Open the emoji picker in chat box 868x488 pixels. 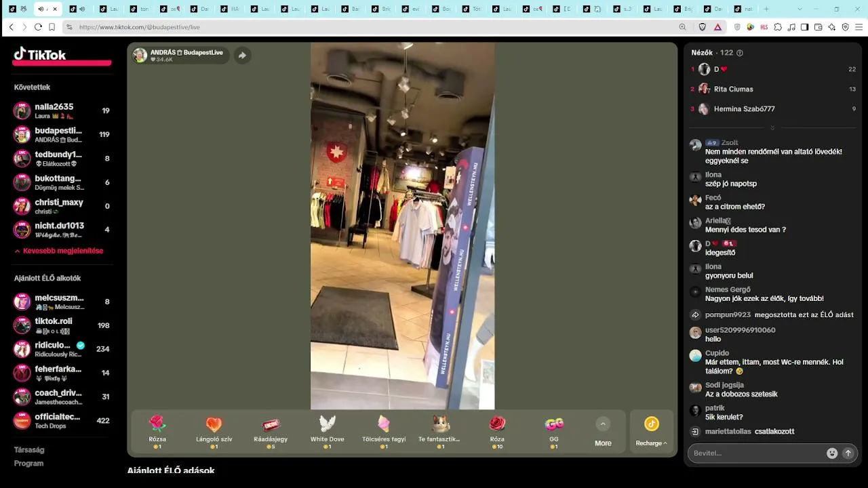832,453
